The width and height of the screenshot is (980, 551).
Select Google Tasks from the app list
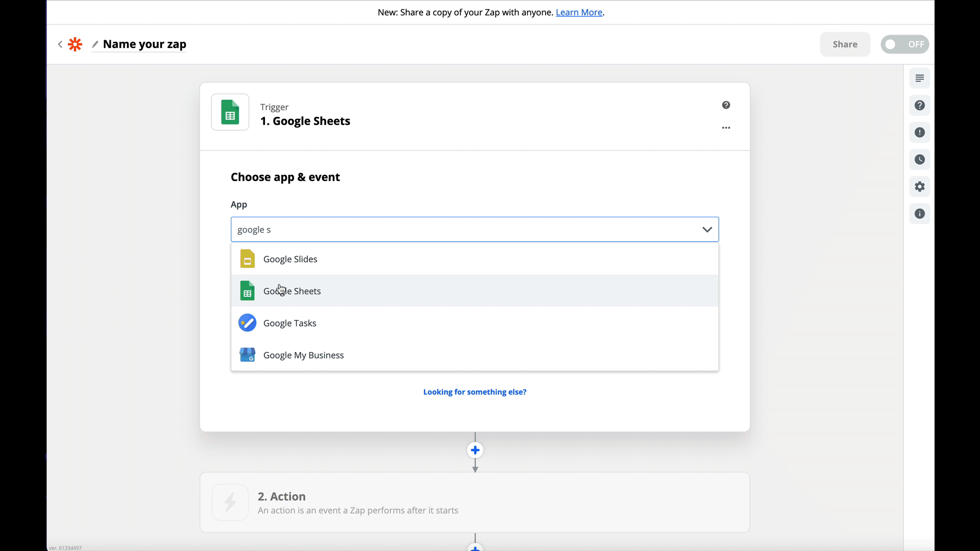click(289, 322)
